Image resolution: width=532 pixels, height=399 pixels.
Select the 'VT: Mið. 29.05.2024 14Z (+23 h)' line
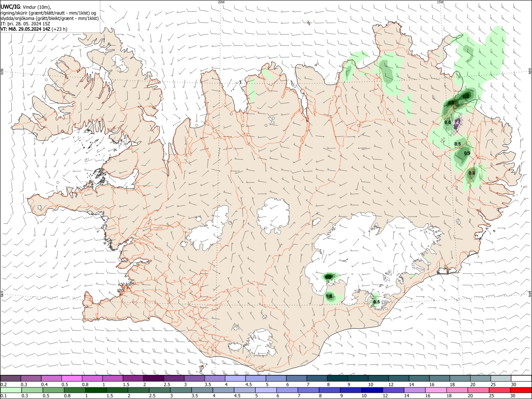34,29
